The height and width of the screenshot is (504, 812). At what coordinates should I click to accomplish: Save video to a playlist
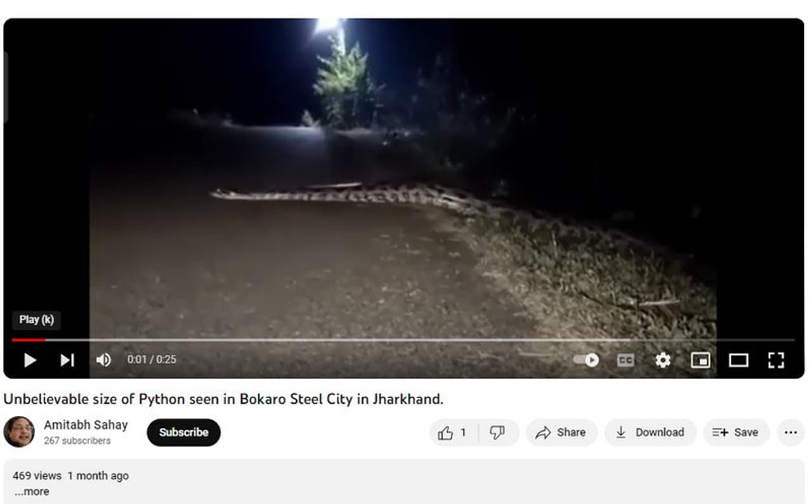(x=736, y=432)
